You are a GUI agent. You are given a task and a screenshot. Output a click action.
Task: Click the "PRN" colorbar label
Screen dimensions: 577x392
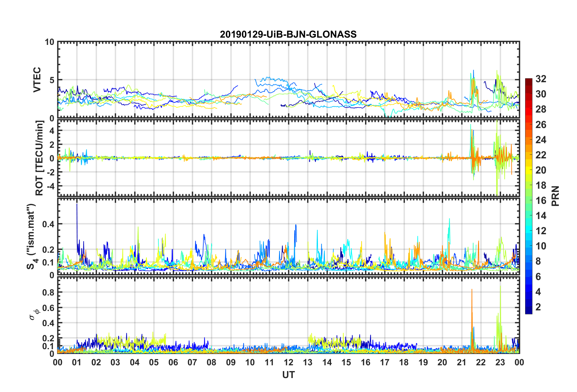click(x=555, y=196)
